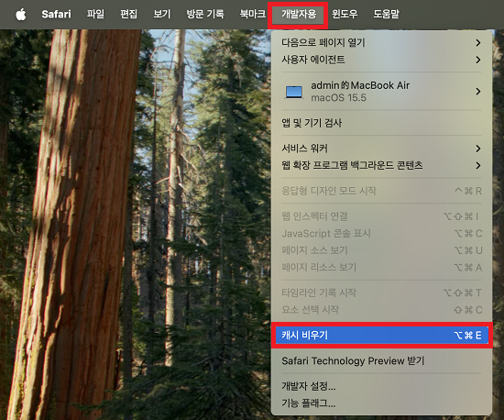This screenshot has width=504, height=420.
Task: Open 기능 플래그...
Action: pyautogui.click(x=381, y=403)
